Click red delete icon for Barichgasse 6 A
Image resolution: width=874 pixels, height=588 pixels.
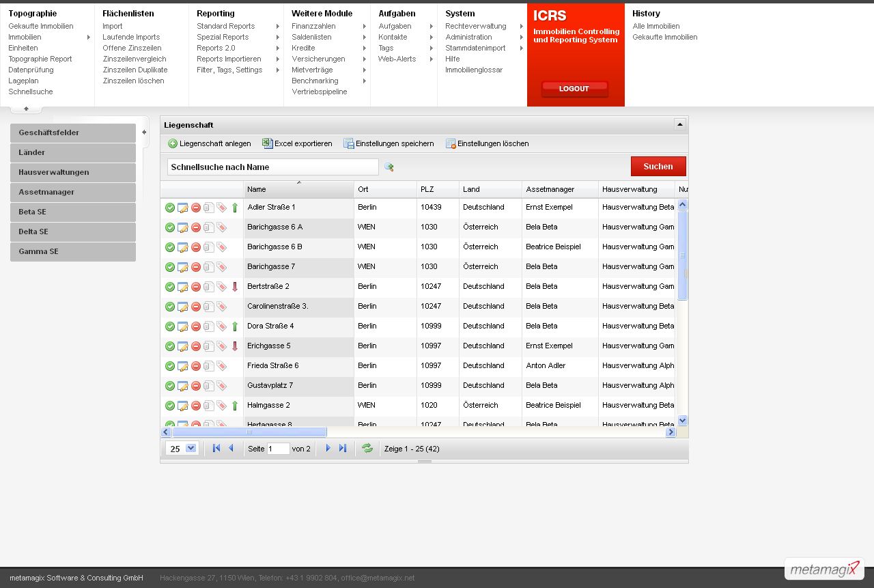(195, 227)
